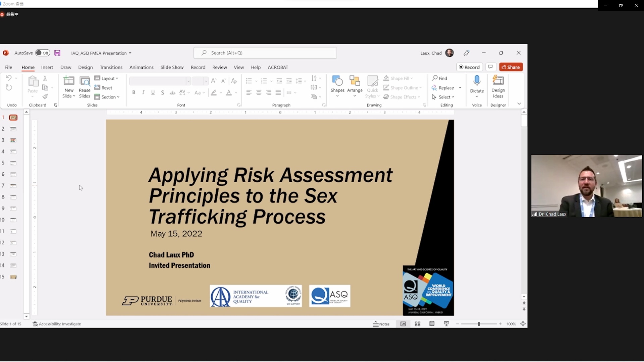Toggle AutoSave switch on

click(x=43, y=53)
